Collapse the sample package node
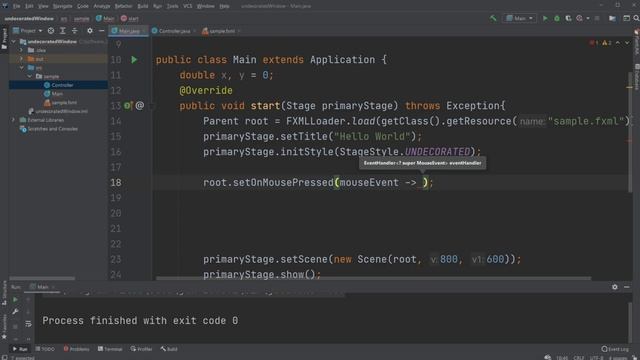Screen dimensions: 640x360 pyautogui.click(x=29, y=76)
